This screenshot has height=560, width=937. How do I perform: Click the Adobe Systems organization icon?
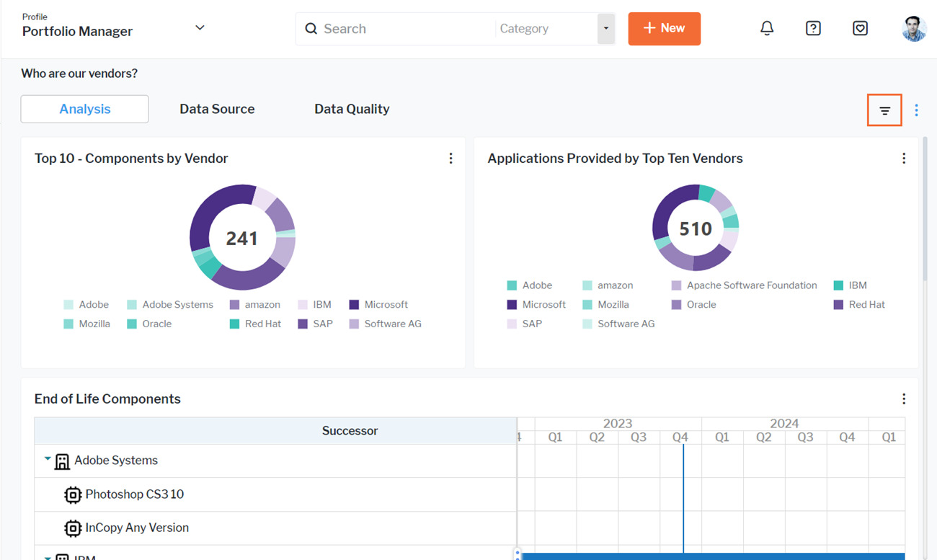pyautogui.click(x=63, y=461)
